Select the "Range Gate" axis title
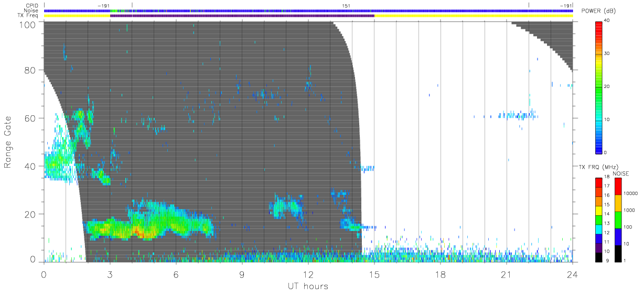 coord(8,141)
